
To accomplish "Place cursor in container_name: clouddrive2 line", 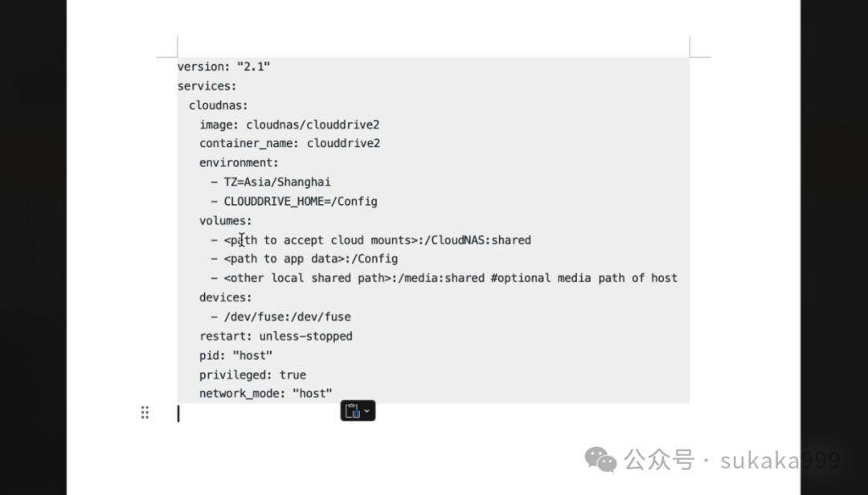I will pyautogui.click(x=289, y=143).
